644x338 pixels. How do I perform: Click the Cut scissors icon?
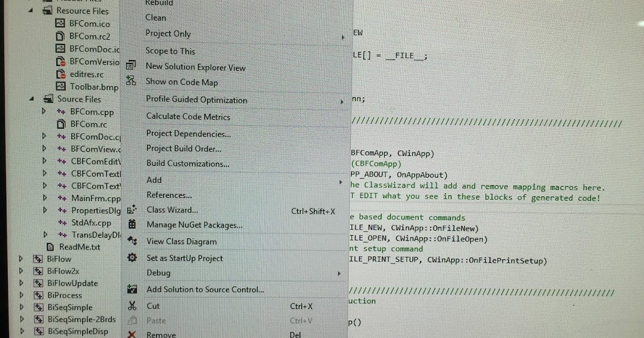point(131,305)
